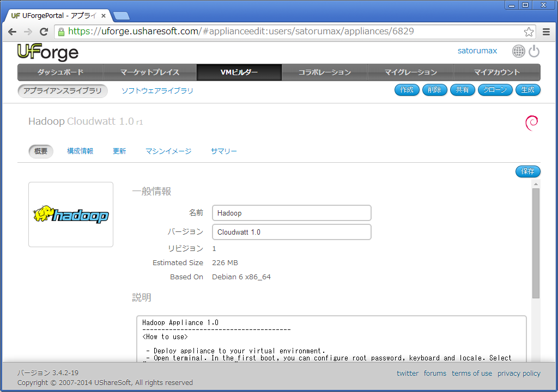Click the 共有 button
The height and width of the screenshot is (392, 558).
point(462,90)
